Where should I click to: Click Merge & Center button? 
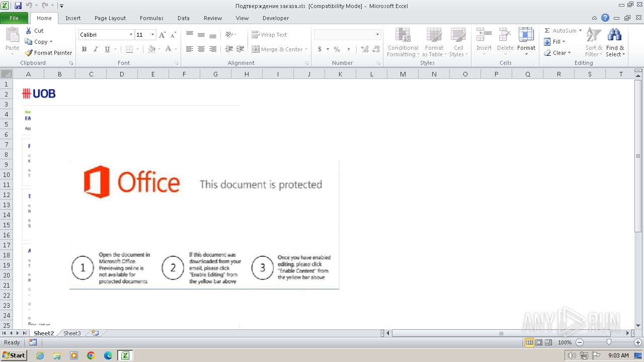tap(277, 49)
